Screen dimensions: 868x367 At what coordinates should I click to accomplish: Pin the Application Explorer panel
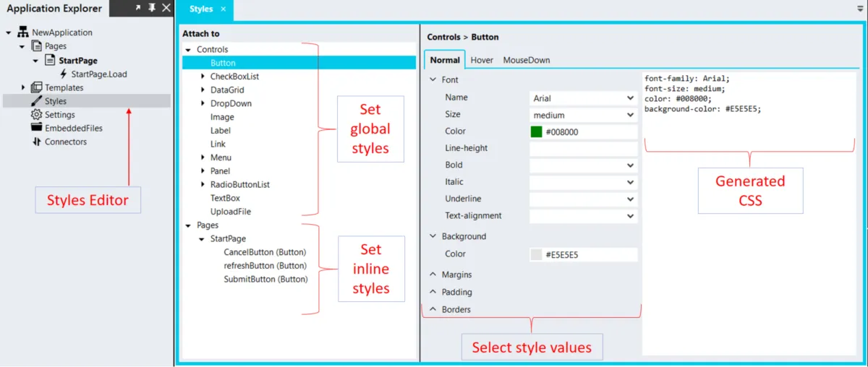152,8
